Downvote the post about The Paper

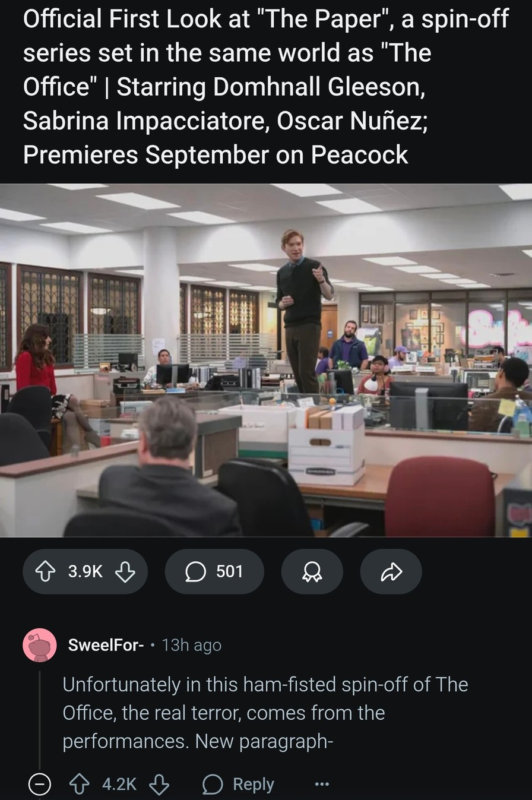124,571
